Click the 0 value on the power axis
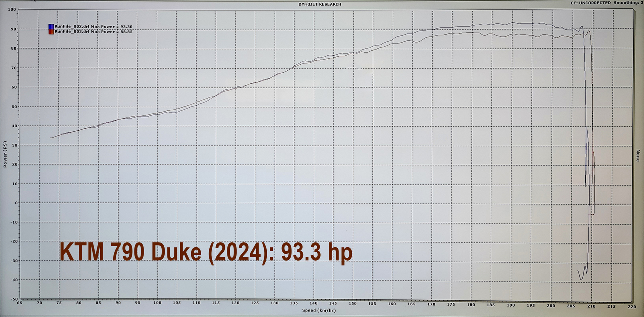Image resolution: width=644 pixels, height=317 pixels. click(x=16, y=203)
